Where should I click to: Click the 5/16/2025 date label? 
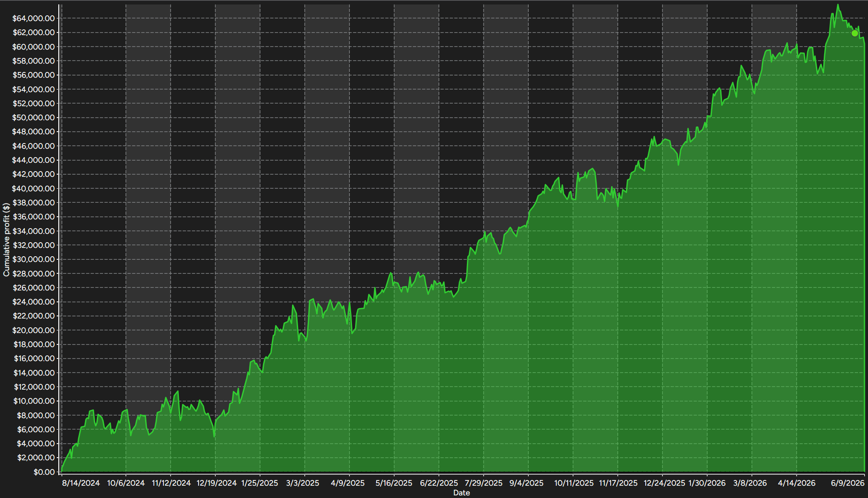coord(394,483)
